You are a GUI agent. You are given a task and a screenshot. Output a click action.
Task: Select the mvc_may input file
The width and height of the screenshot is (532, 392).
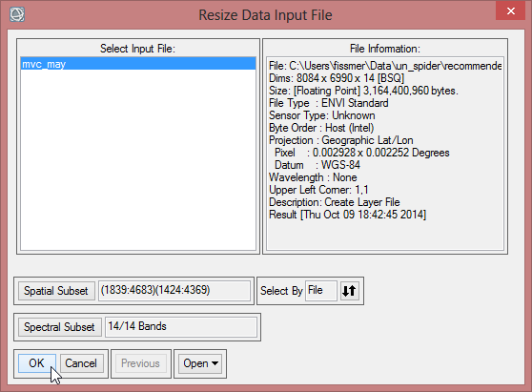(x=138, y=64)
